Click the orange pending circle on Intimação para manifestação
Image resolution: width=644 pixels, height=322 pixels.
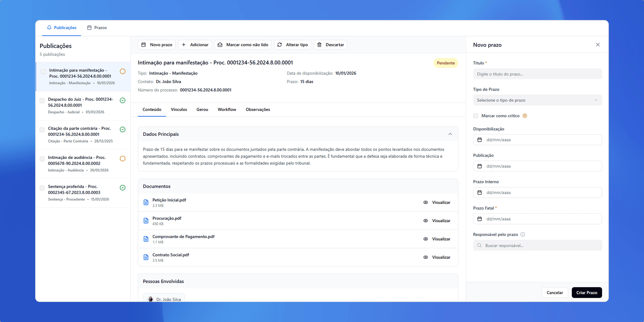coord(122,71)
